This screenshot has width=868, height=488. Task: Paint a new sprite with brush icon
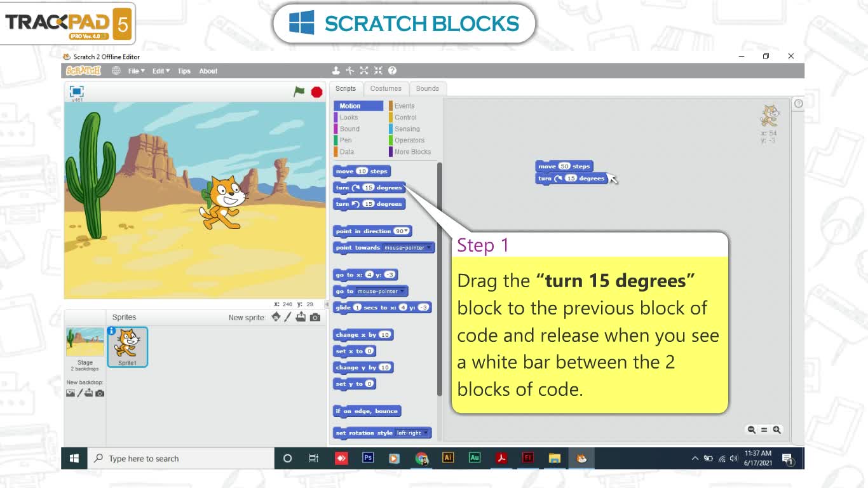point(287,316)
